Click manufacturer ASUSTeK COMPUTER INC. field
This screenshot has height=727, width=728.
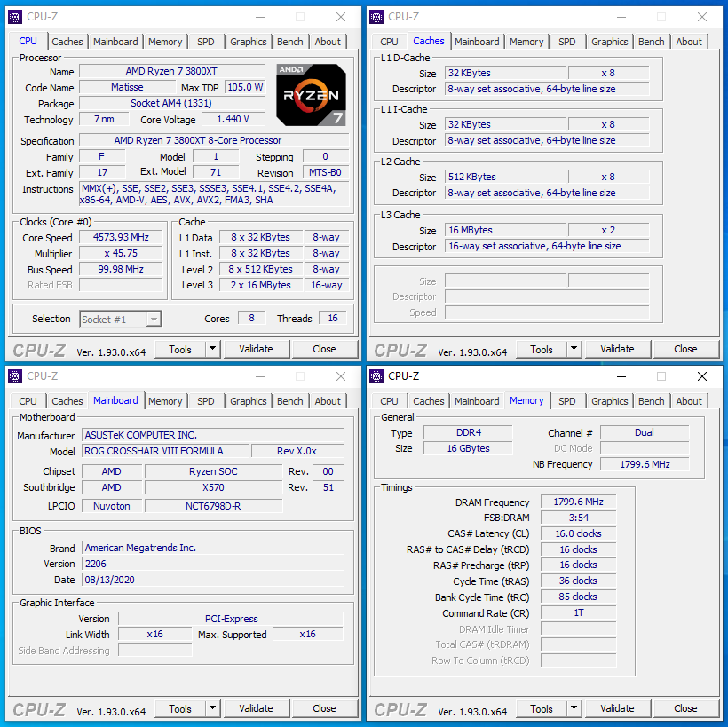[x=213, y=435]
